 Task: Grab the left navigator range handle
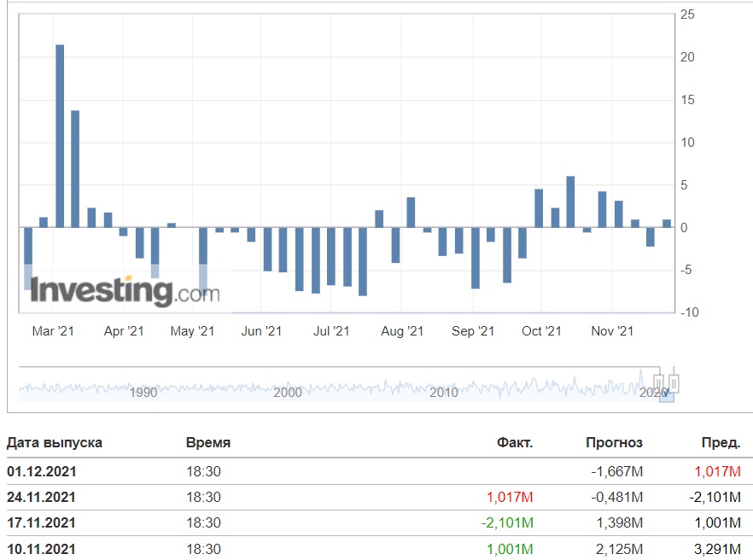(x=658, y=382)
